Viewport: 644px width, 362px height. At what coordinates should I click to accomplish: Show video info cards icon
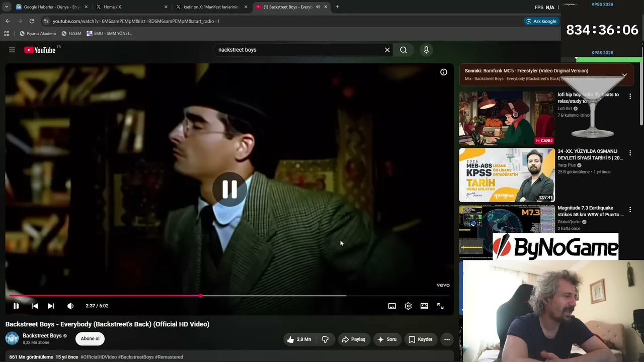click(x=444, y=72)
